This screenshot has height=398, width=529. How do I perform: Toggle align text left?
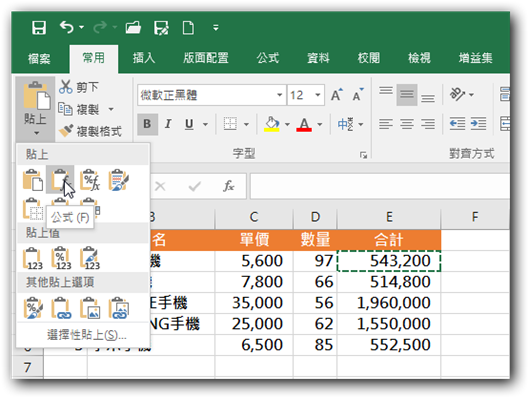pyautogui.click(x=386, y=124)
